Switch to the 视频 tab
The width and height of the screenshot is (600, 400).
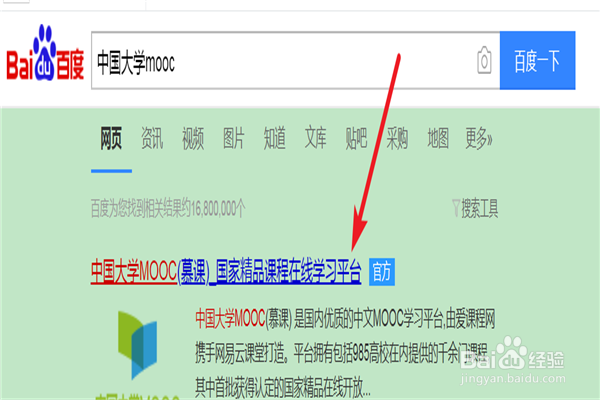point(193,138)
